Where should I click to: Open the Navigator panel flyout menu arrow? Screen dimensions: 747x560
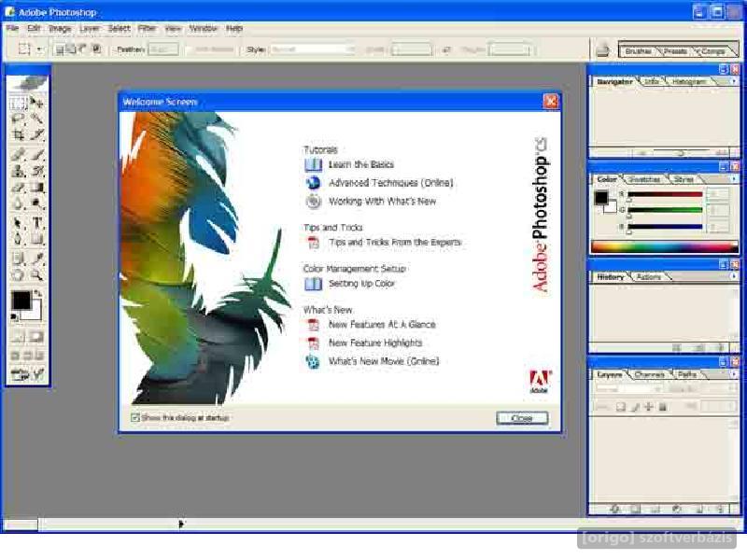tap(734, 81)
